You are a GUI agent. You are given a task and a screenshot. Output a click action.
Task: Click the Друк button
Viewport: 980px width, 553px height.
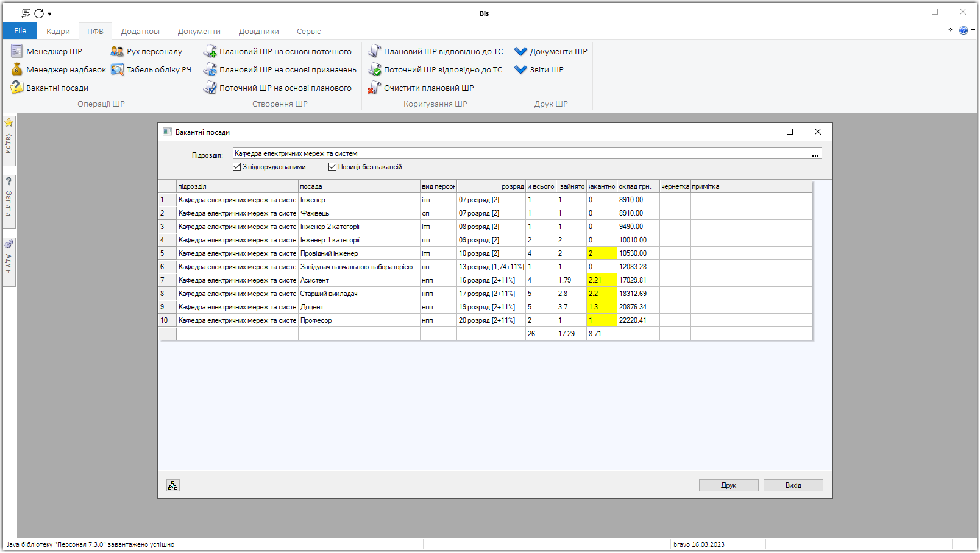pos(729,485)
